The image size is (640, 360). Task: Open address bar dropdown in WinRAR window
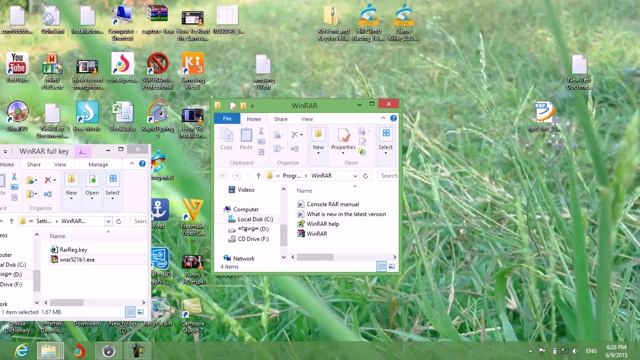pyautogui.click(x=355, y=176)
